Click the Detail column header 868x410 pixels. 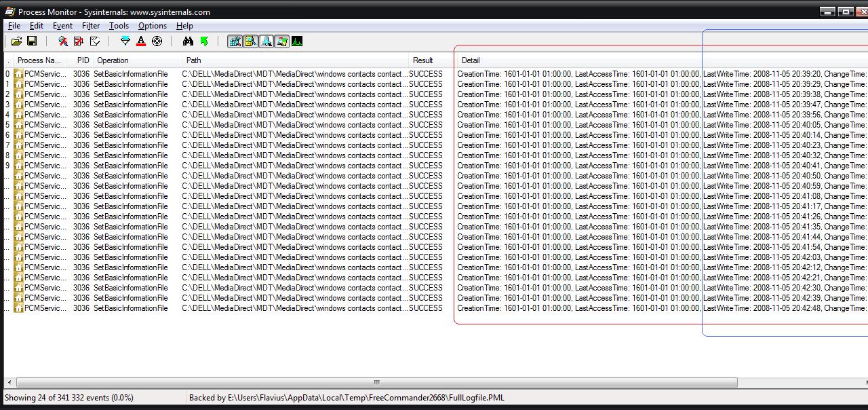662,60
